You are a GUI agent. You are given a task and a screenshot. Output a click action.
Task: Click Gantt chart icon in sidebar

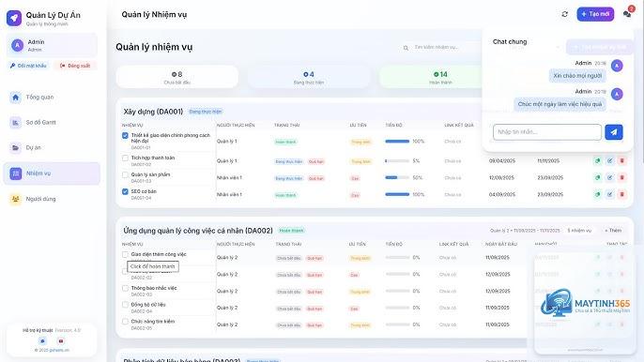coord(16,122)
